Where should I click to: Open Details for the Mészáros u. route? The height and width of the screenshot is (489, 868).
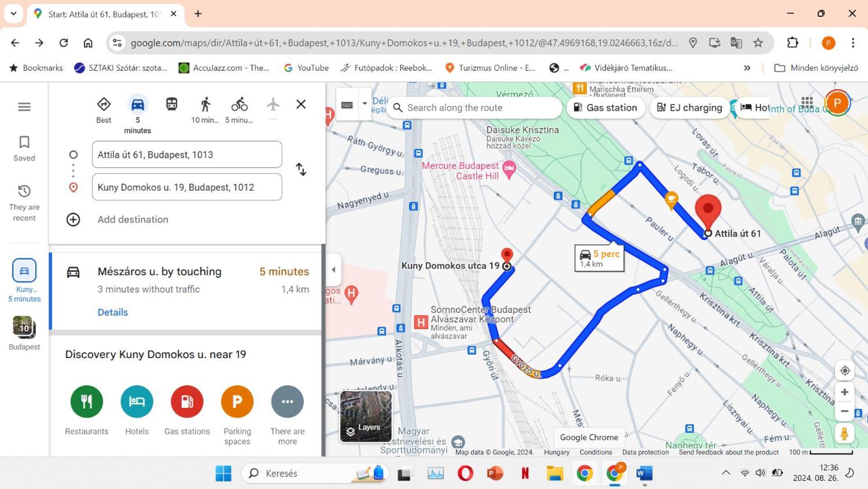(113, 312)
